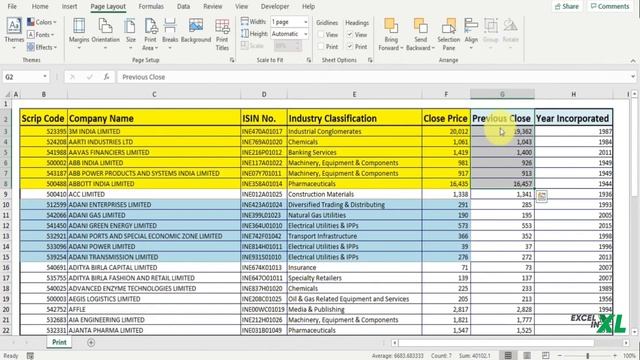
Task: Select the paper Size option
Action: pyautogui.click(x=131, y=34)
